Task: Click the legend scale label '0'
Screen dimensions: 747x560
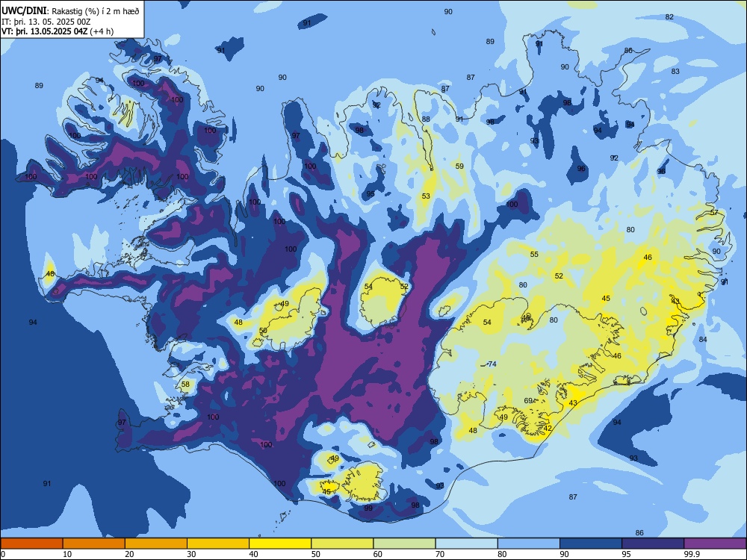Action: click(3, 554)
